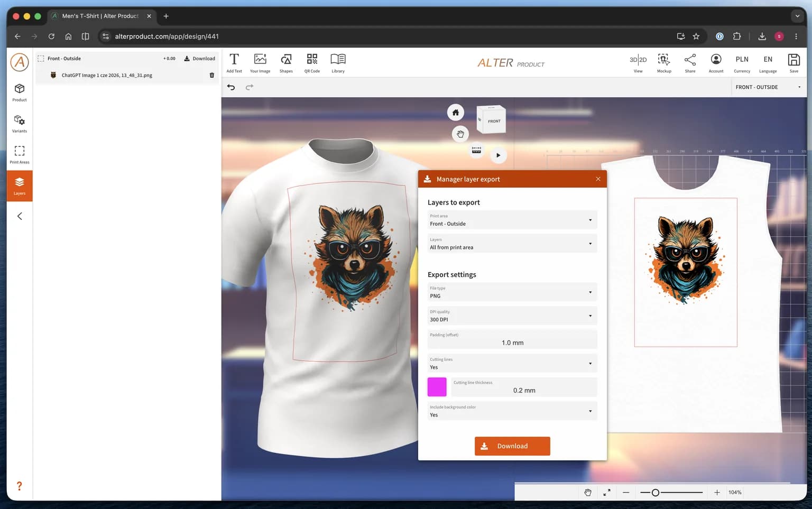Viewport: 812px width, 509px height.
Task: Click the FRONT view cube
Action: pyautogui.click(x=492, y=120)
